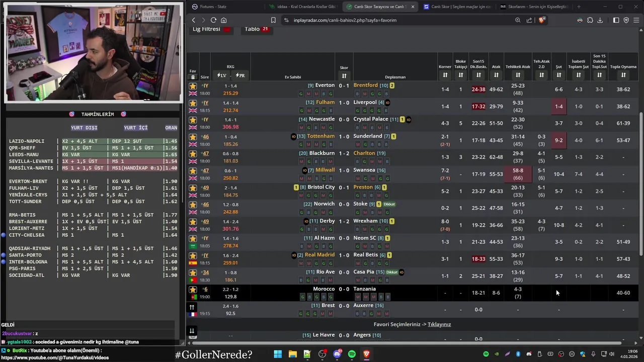Toggle favorite star for Everton row
The width and height of the screenshot is (644, 362).
pyautogui.click(x=193, y=86)
